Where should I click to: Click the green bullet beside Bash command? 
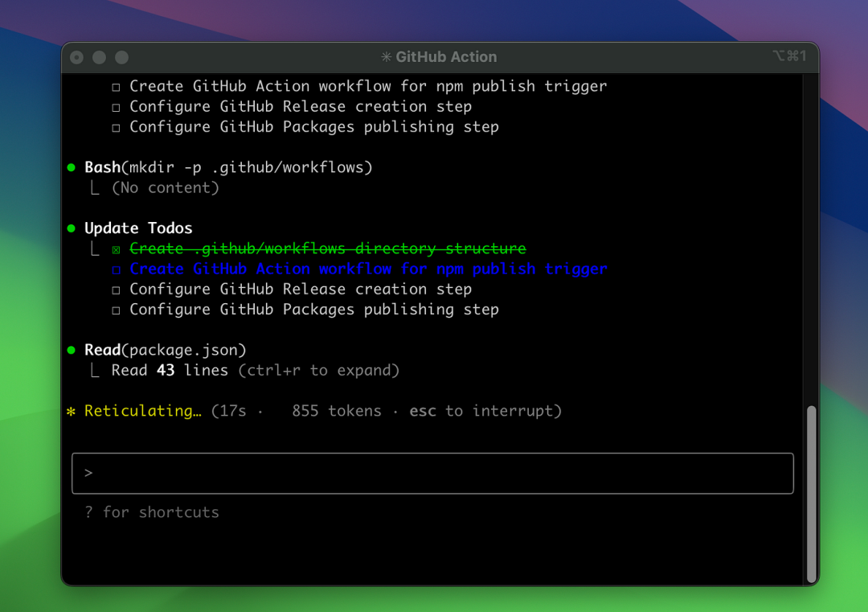[x=72, y=168]
